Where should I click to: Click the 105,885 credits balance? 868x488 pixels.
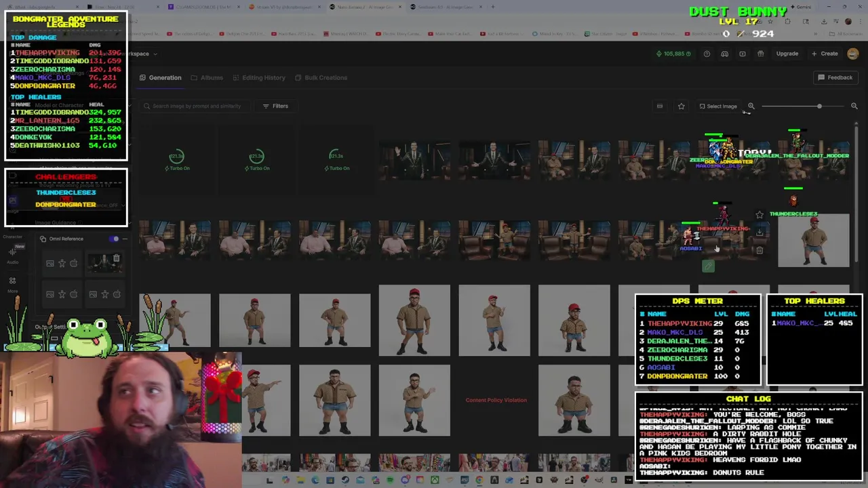[x=673, y=54]
